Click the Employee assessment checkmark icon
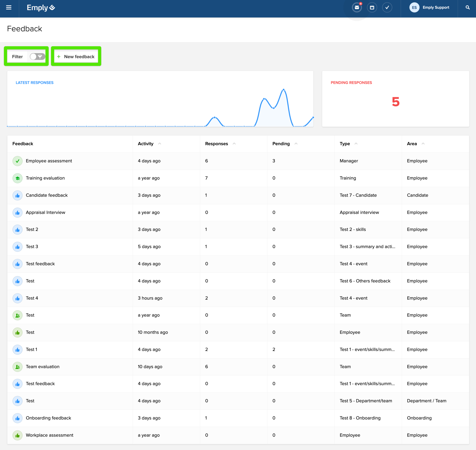Viewport: 476px width, 450px height. [18, 161]
